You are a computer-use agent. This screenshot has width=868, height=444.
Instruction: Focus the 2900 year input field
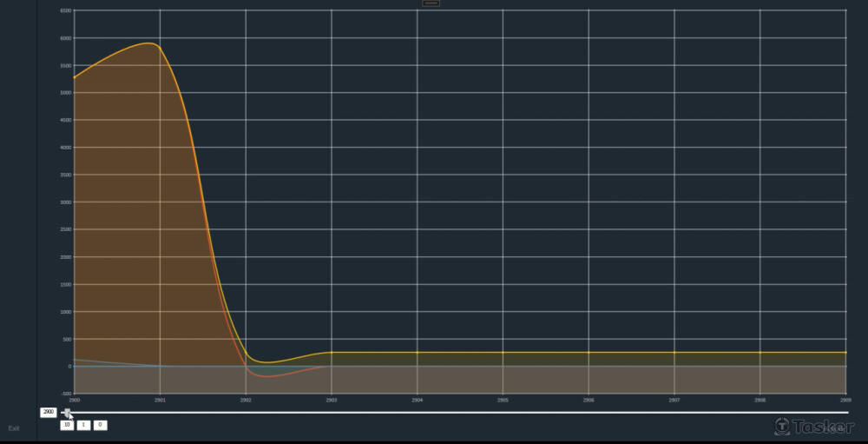[49, 412]
